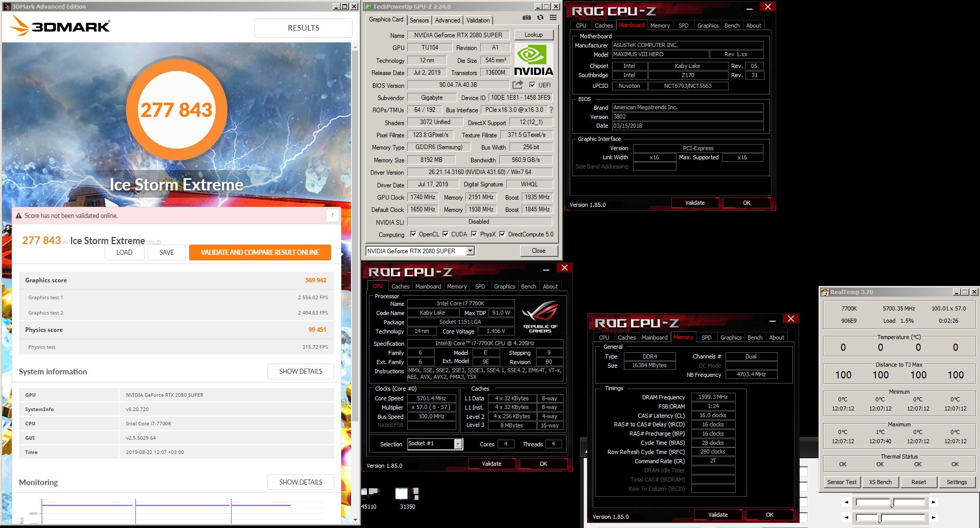Switch to the Sensors tab in GPU-Z

(x=419, y=20)
